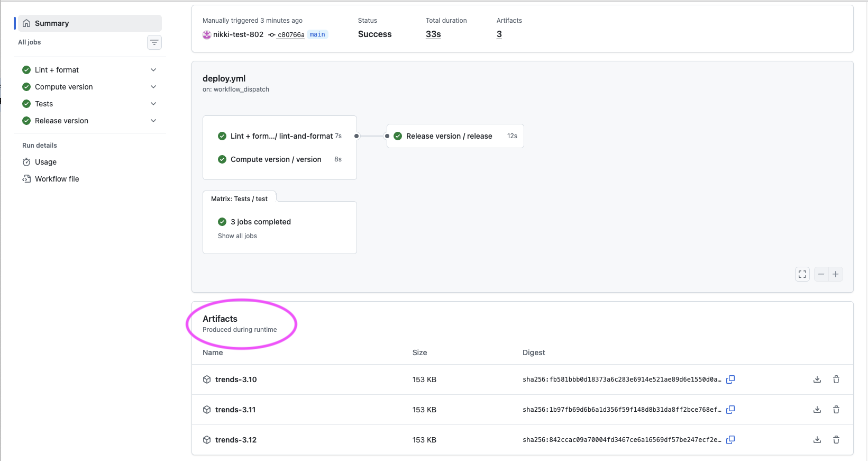Open Release version / release job node

point(455,136)
